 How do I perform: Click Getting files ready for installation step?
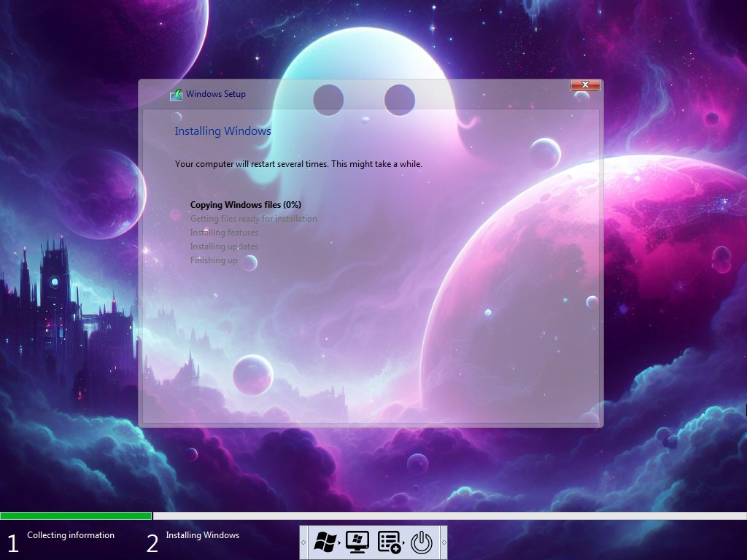[x=253, y=219]
